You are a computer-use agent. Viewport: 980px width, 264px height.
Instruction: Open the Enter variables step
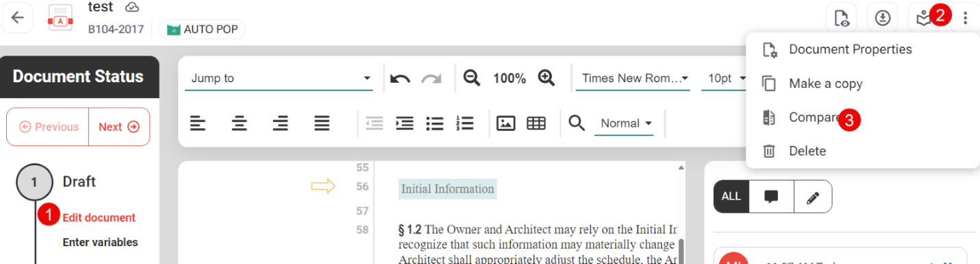(x=100, y=242)
